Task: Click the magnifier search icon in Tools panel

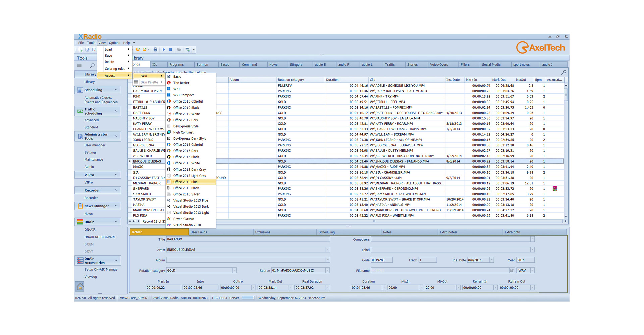Action: click(x=92, y=66)
